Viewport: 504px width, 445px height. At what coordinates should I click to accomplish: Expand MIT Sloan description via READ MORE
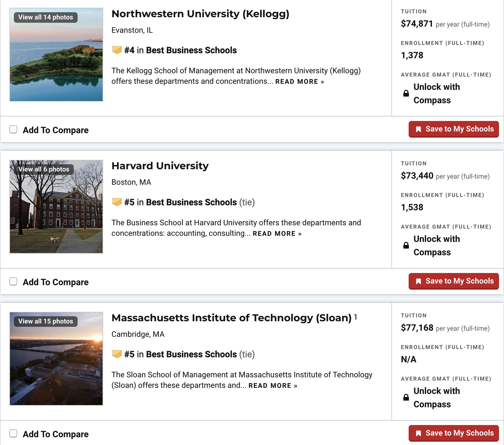[273, 386]
